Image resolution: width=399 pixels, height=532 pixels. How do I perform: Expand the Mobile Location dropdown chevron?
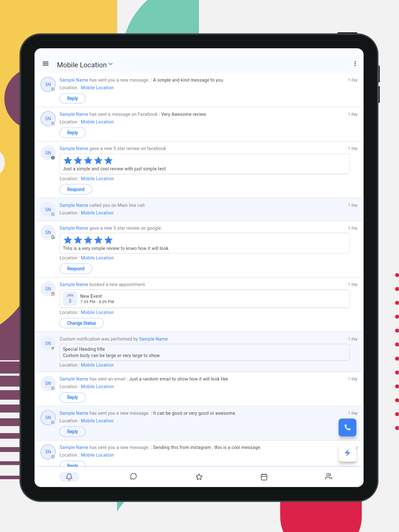click(111, 64)
